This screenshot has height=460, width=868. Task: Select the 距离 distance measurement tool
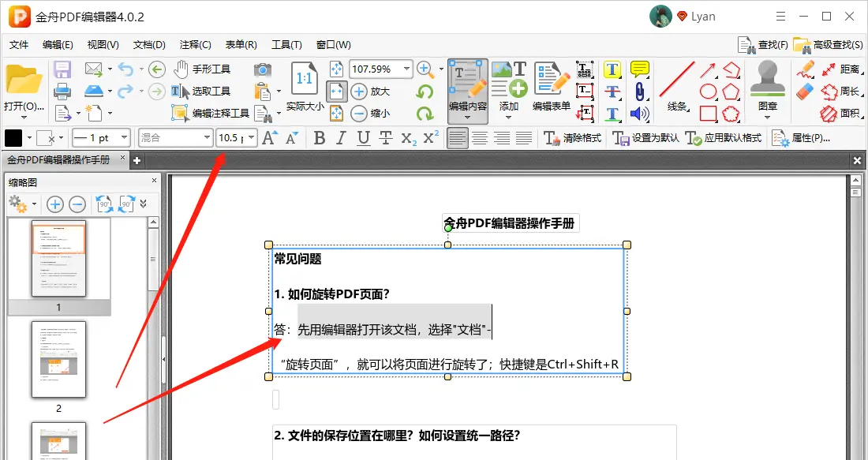click(x=840, y=69)
